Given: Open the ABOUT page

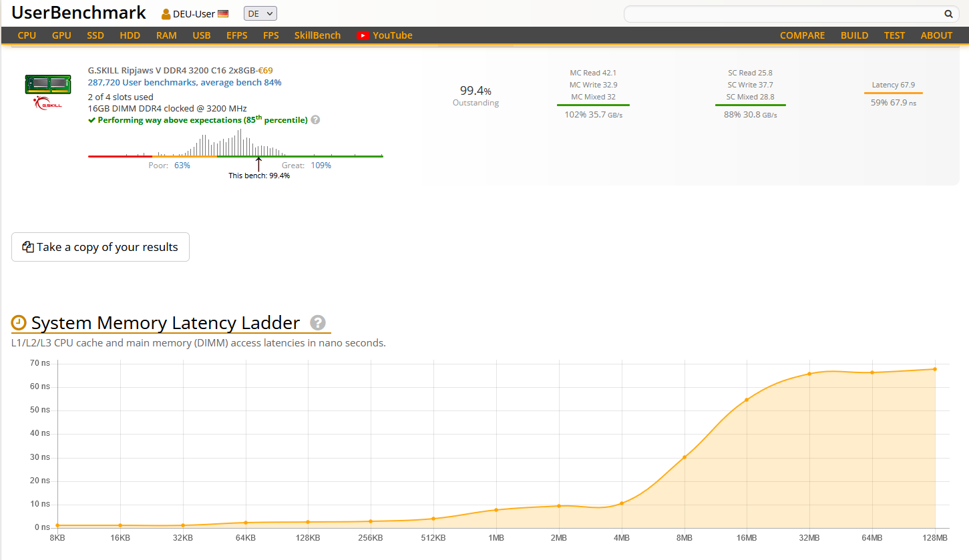Looking at the screenshot, I should click(x=936, y=35).
